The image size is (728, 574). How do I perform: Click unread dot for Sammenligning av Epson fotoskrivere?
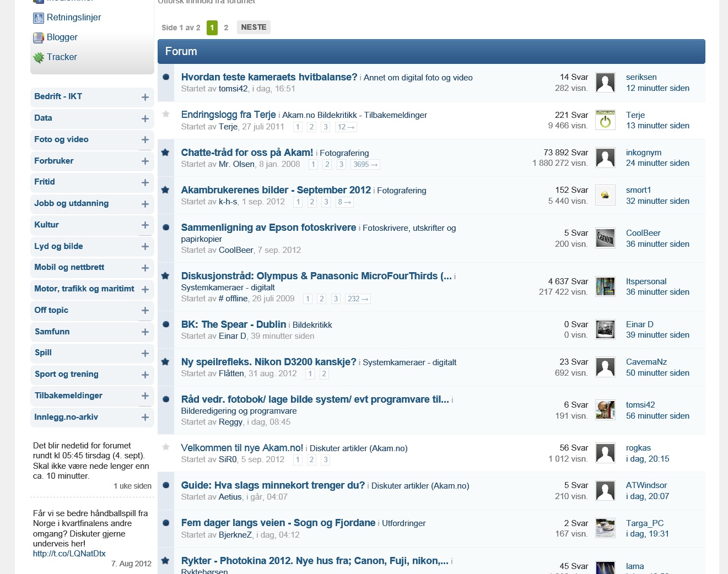166,227
